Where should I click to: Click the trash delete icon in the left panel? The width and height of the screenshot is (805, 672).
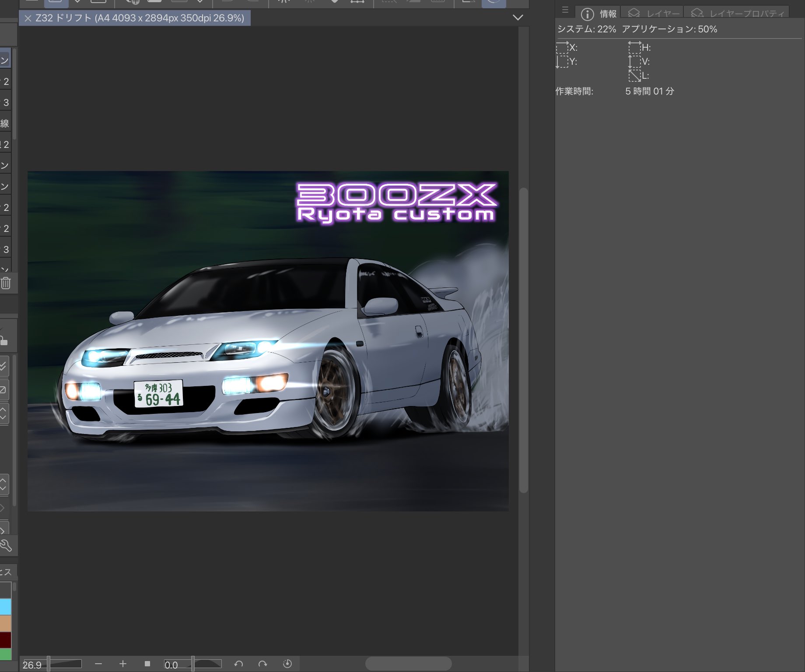point(6,283)
